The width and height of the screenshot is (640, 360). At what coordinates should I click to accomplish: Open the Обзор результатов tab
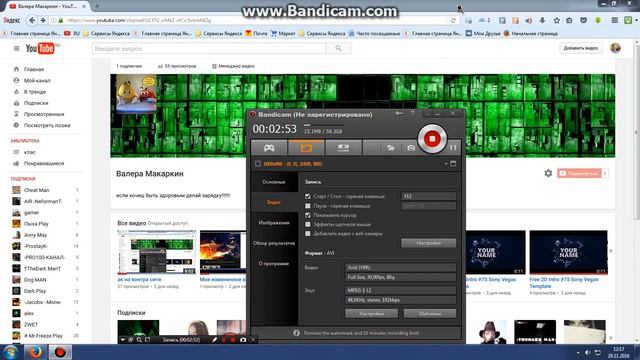pyautogui.click(x=274, y=243)
